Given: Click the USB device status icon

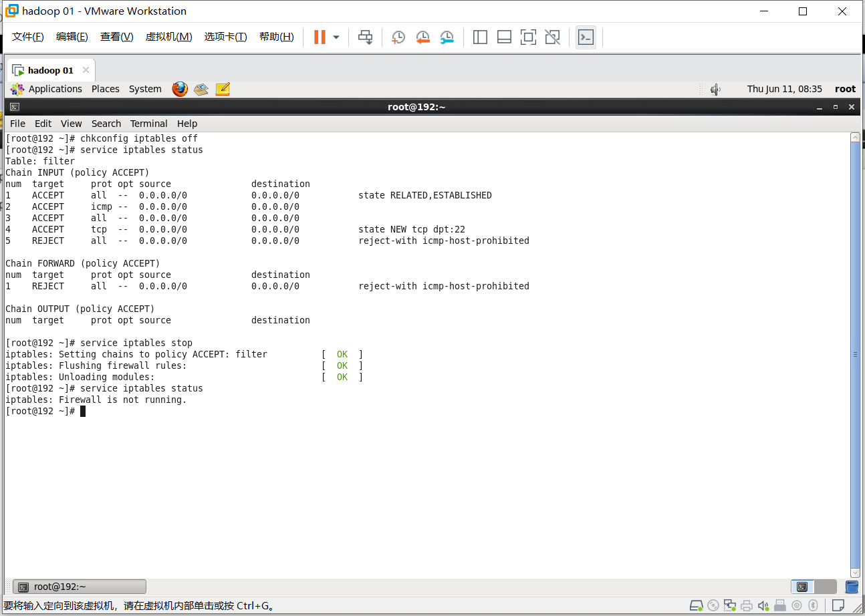Looking at the screenshot, I should coord(780,605).
